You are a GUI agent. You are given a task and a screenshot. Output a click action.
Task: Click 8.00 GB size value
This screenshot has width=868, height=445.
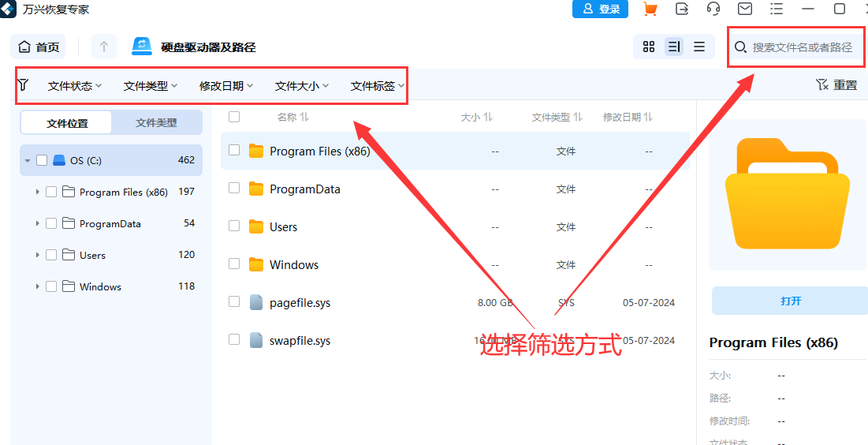pyautogui.click(x=495, y=302)
